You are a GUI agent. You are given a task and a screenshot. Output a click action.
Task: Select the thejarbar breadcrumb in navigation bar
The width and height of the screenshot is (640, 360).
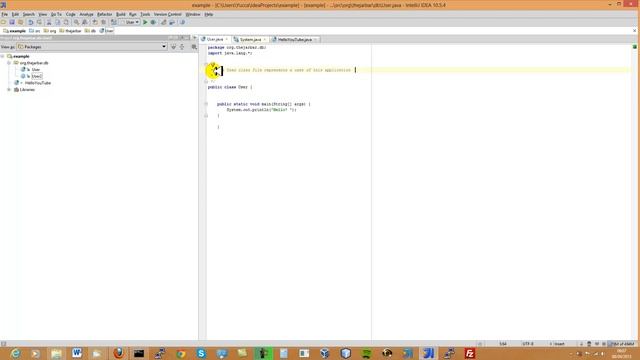point(71,31)
